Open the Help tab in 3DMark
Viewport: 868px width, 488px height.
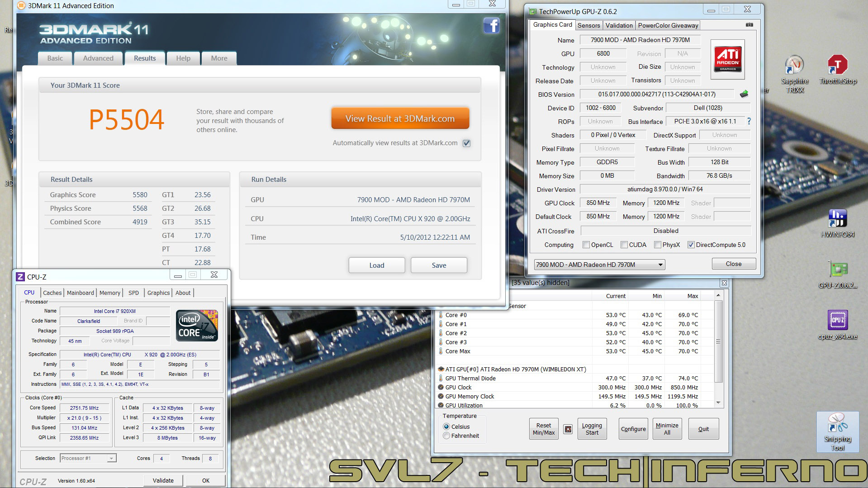point(183,58)
